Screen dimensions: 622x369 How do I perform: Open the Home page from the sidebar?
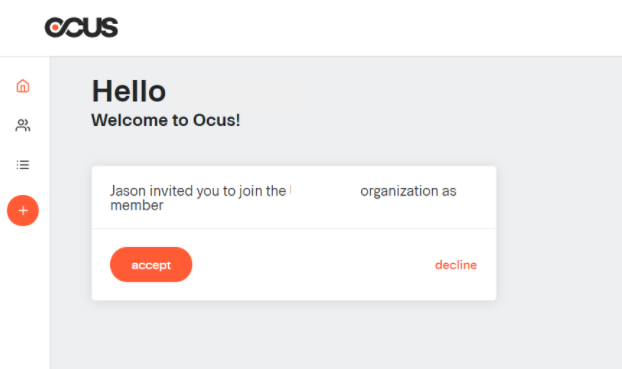coord(23,86)
